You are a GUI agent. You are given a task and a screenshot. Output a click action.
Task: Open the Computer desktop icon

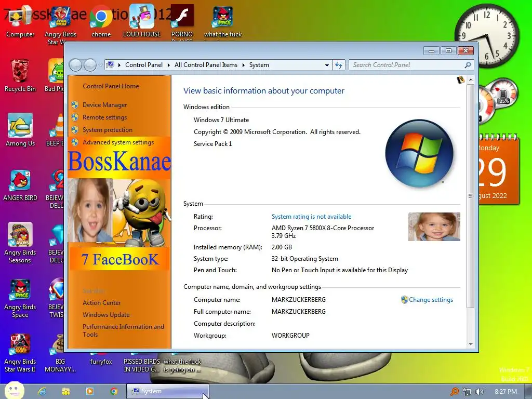coord(20,22)
